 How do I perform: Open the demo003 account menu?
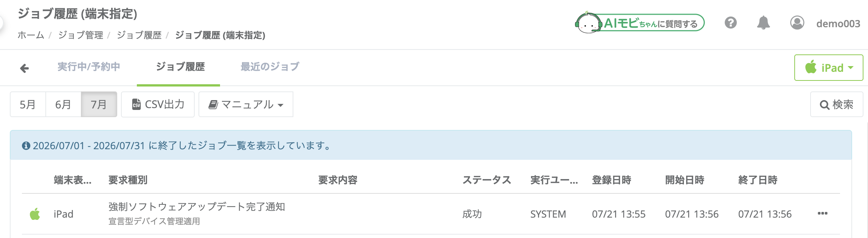[838, 23]
